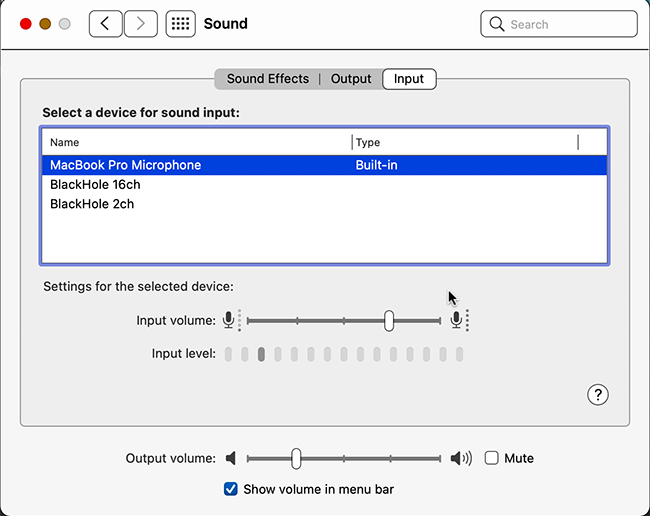Screen dimensions: 650x516
Task: Click the Search preferences field
Action: click(x=559, y=24)
